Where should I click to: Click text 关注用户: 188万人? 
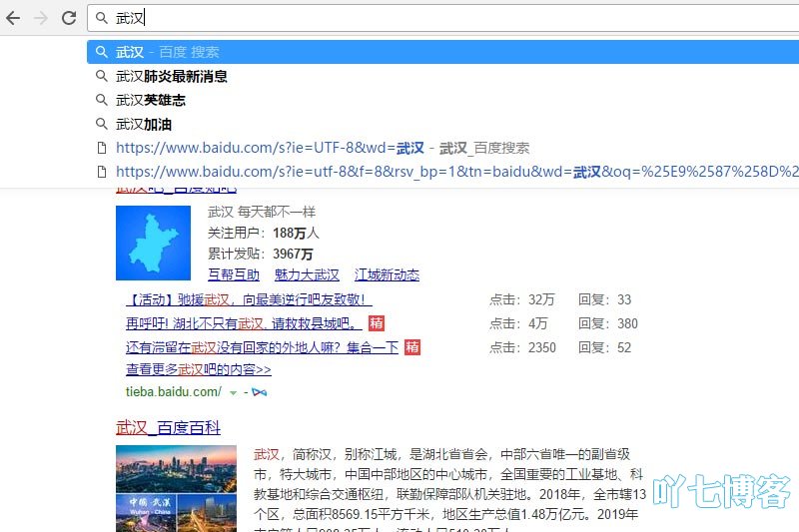[264, 234]
